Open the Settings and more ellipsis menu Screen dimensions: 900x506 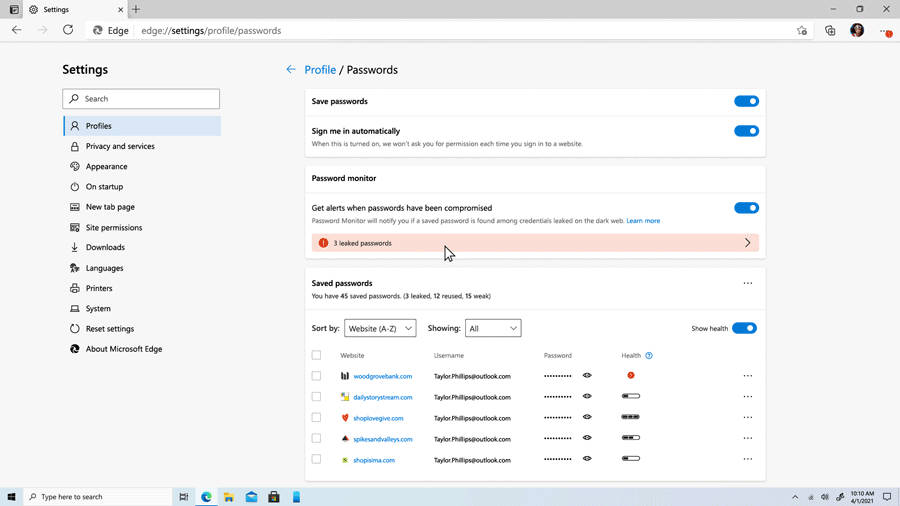coord(885,31)
